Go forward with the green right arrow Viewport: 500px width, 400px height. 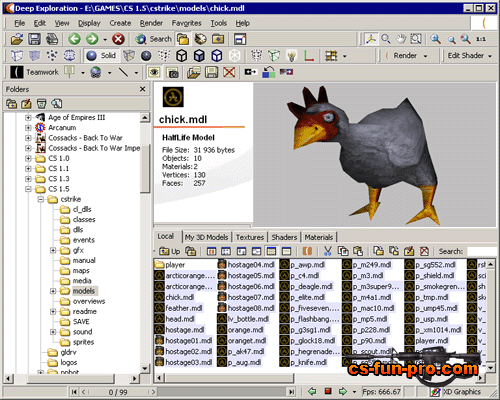(92, 39)
